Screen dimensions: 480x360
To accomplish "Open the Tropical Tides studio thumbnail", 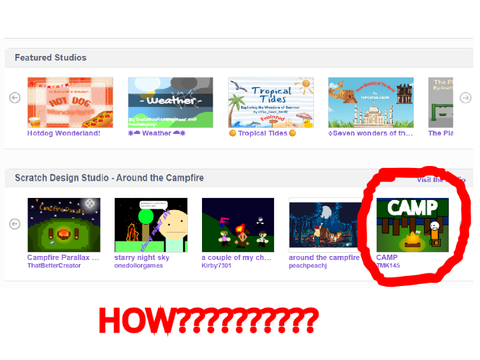I will click(271, 102).
